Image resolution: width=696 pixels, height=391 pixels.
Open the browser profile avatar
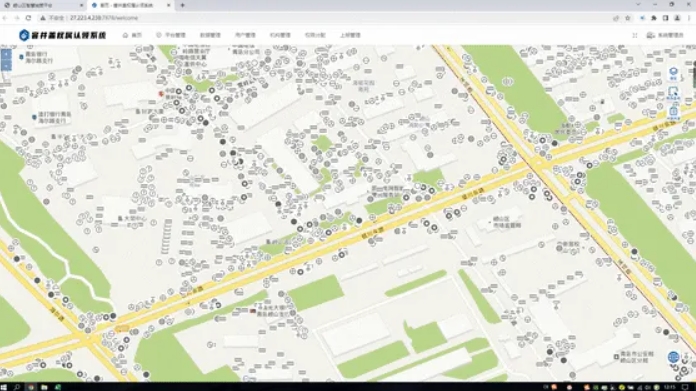[x=677, y=18]
